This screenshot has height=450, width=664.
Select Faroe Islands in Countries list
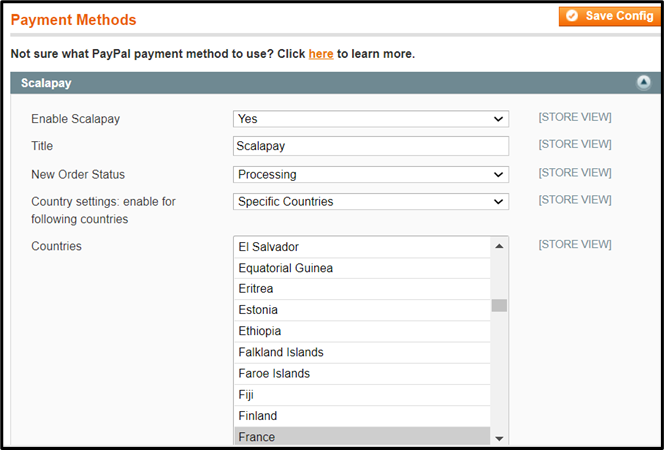(x=362, y=373)
